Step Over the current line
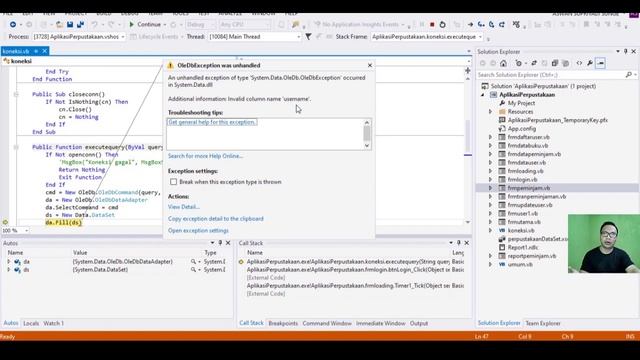 point(491,25)
